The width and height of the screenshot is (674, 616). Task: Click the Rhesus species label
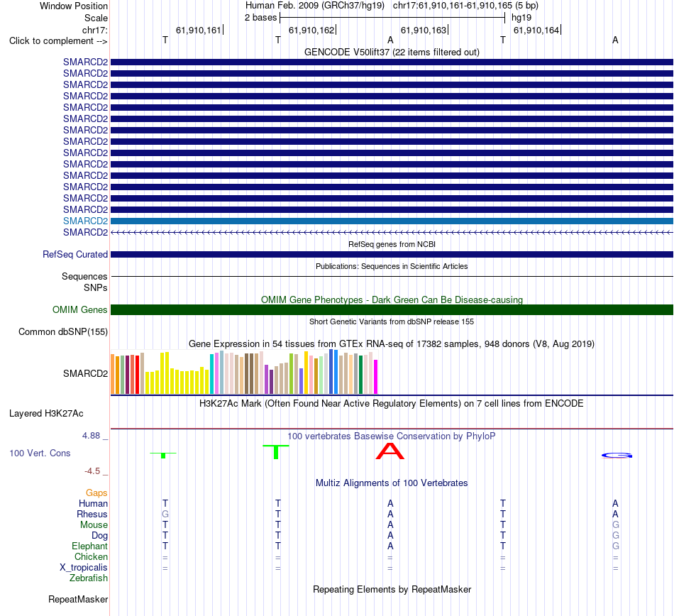click(x=92, y=514)
